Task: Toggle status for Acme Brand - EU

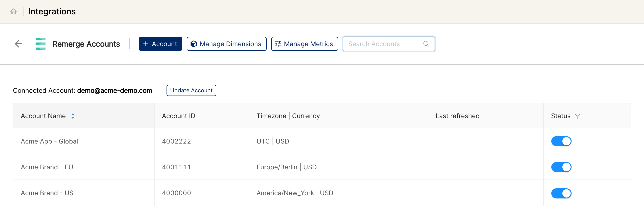Action: (x=561, y=167)
